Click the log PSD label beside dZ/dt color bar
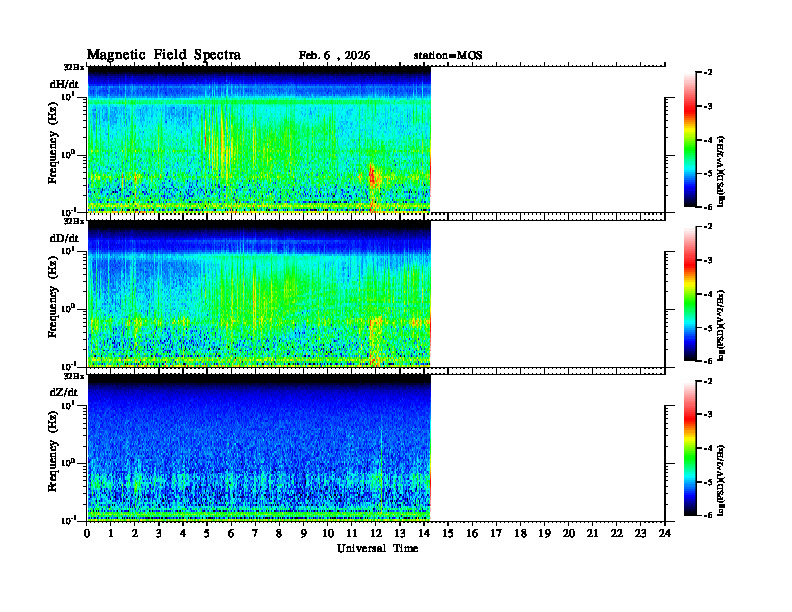Viewport: 792px width, 612px height. point(721,480)
